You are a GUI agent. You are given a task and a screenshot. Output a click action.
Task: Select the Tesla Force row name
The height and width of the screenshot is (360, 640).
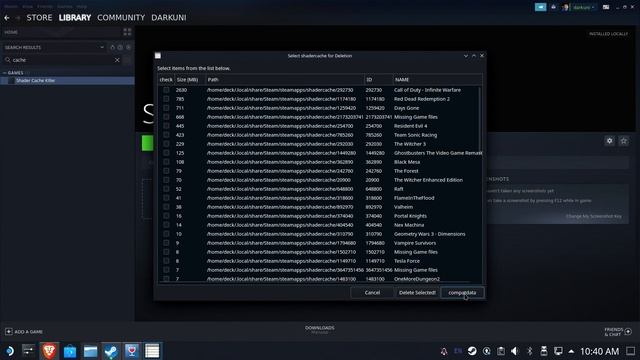[x=407, y=261]
